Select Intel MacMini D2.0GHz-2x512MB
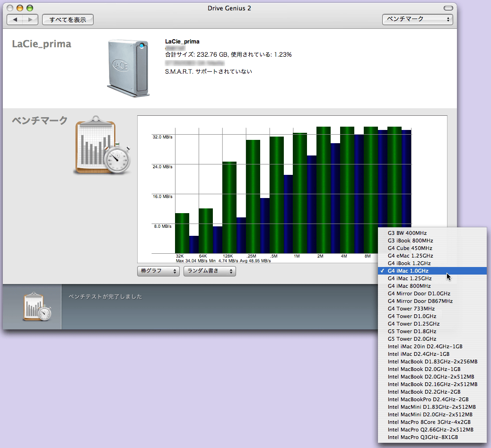Screen dimensions: 491x448 click(432, 414)
